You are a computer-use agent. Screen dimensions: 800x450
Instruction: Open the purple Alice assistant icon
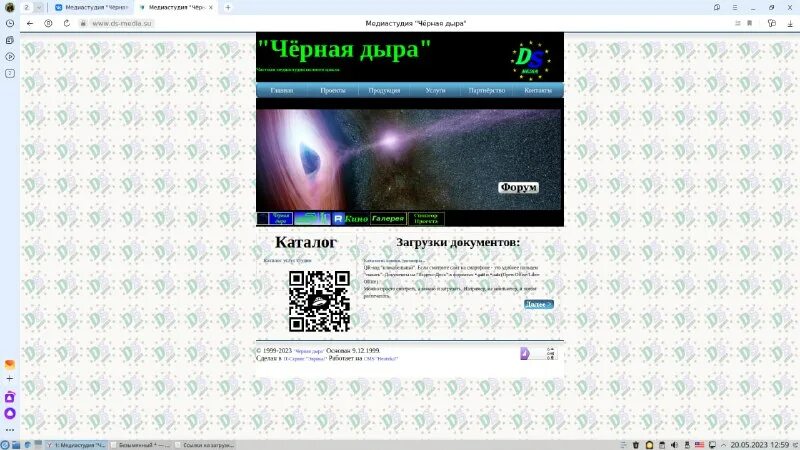coord(10,413)
